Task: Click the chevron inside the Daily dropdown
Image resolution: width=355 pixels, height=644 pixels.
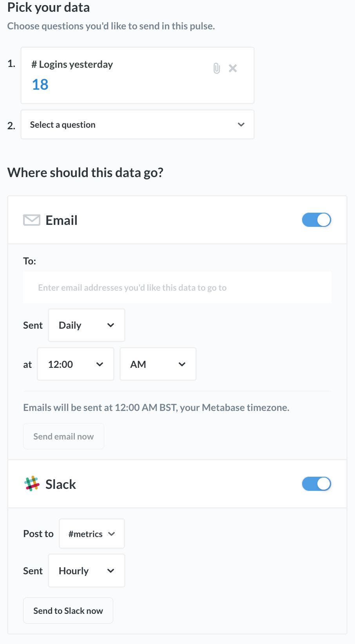Action: (111, 325)
